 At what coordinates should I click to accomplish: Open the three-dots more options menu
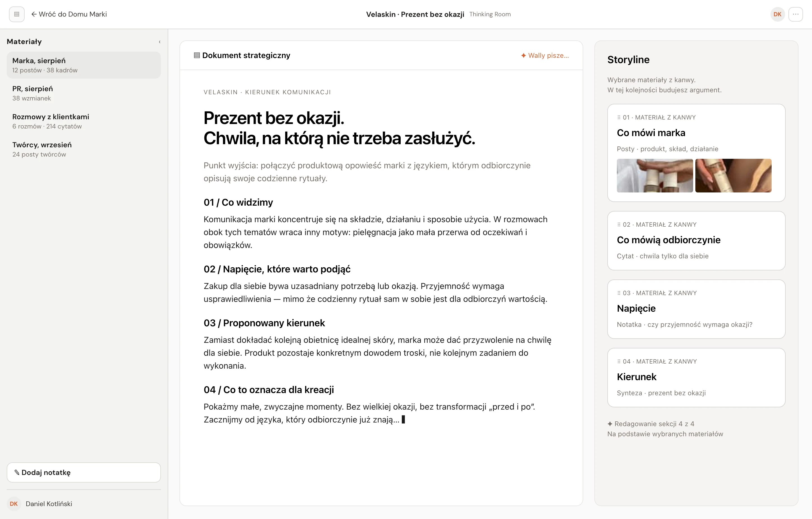(795, 14)
